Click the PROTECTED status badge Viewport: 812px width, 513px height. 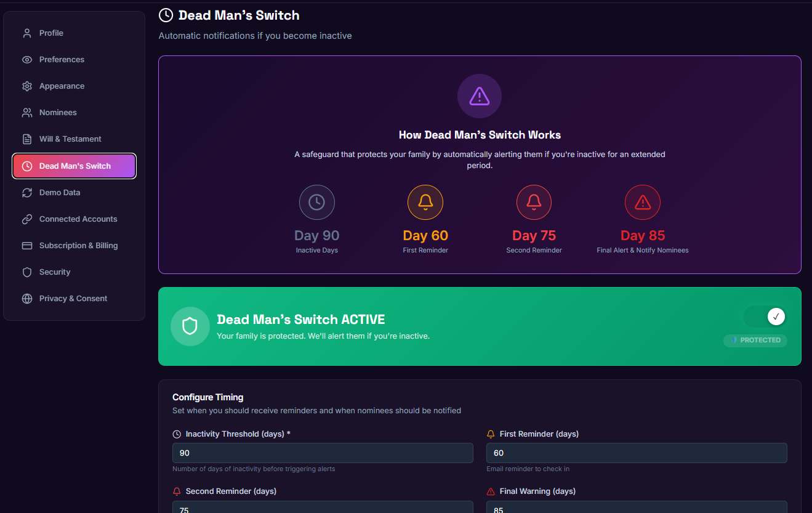[x=755, y=341]
